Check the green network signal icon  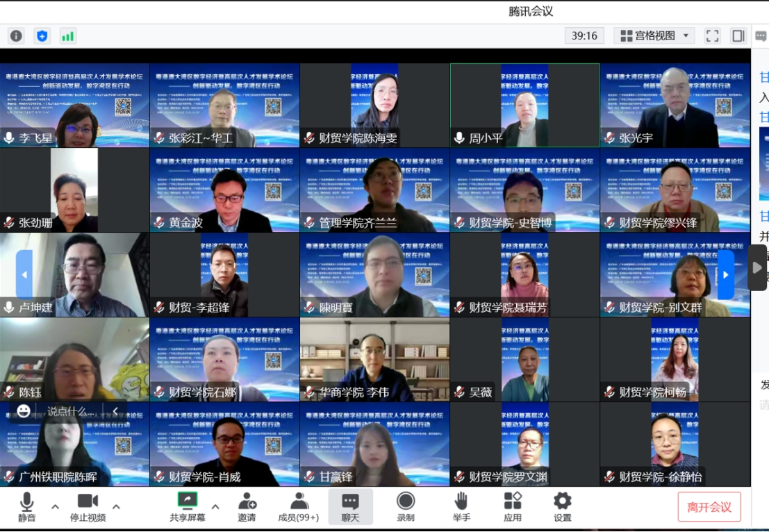[67, 35]
